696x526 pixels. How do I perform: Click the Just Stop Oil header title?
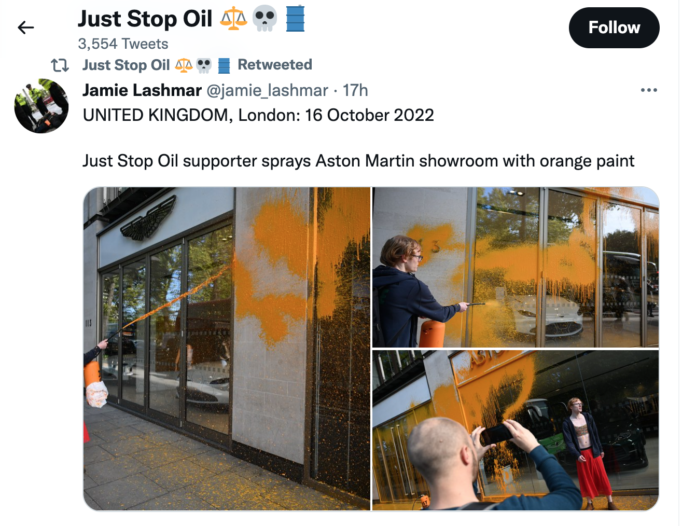tap(145, 19)
